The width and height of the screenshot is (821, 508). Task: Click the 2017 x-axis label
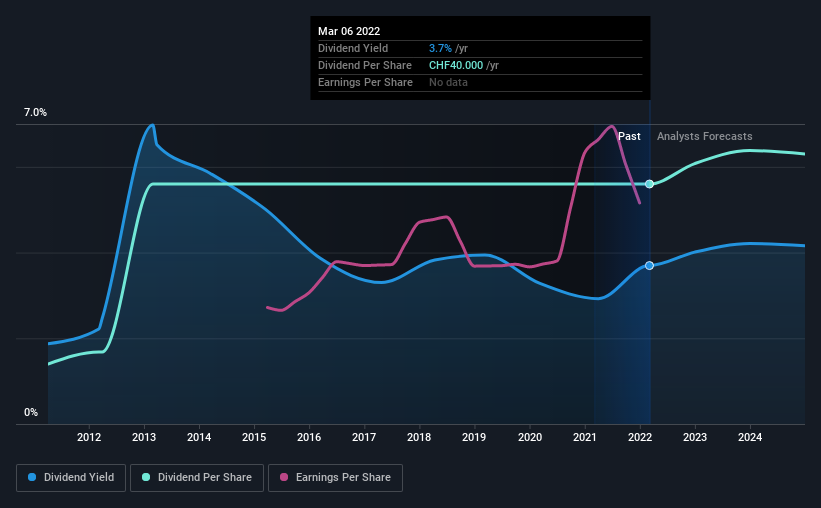coord(364,437)
